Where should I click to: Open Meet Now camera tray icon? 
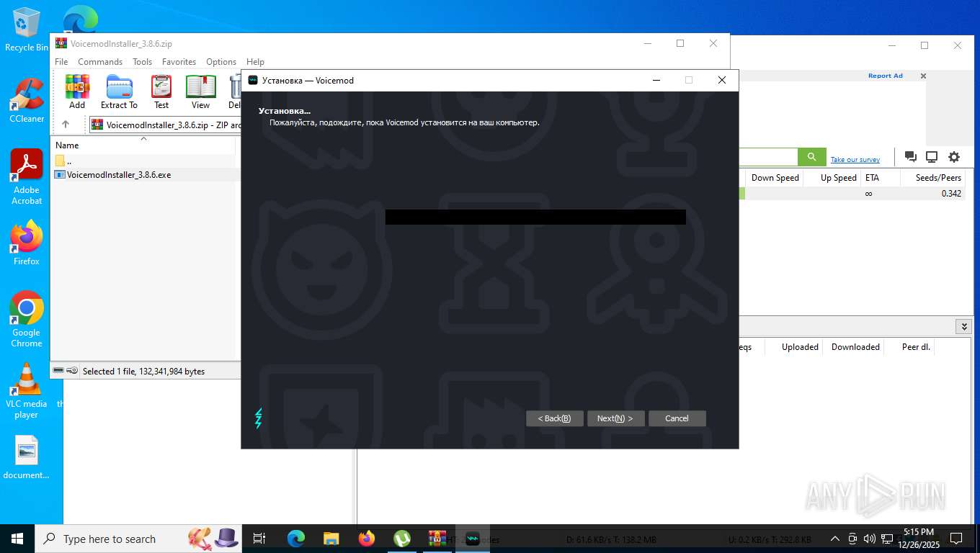coord(852,539)
